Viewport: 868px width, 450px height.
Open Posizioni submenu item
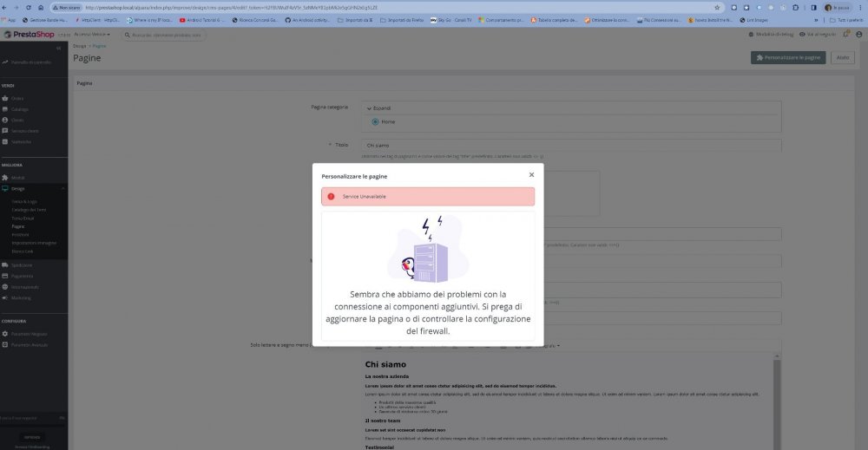click(x=21, y=235)
